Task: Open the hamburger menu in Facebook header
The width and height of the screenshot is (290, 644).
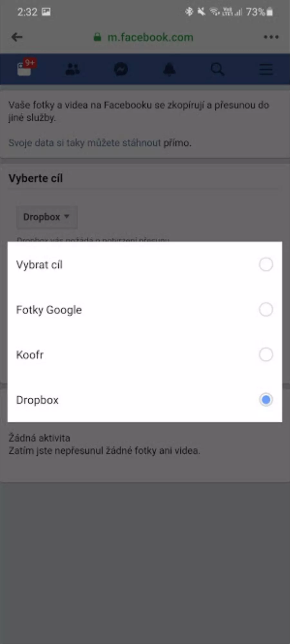Action: (x=266, y=69)
